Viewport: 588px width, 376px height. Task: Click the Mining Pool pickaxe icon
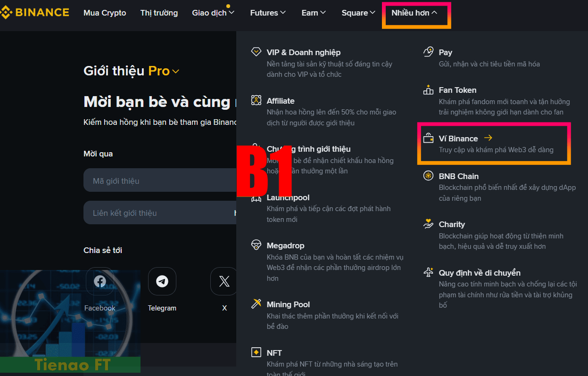click(256, 304)
